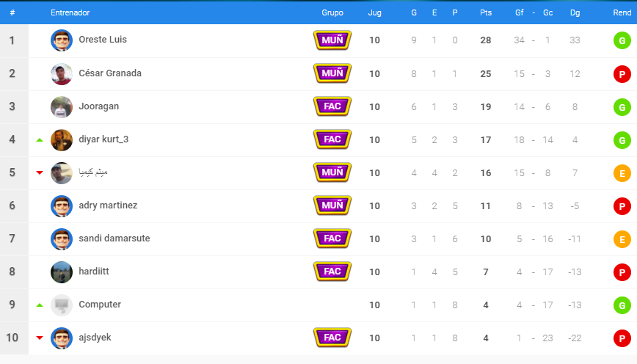Open César Granada's profile picture

coord(62,73)
